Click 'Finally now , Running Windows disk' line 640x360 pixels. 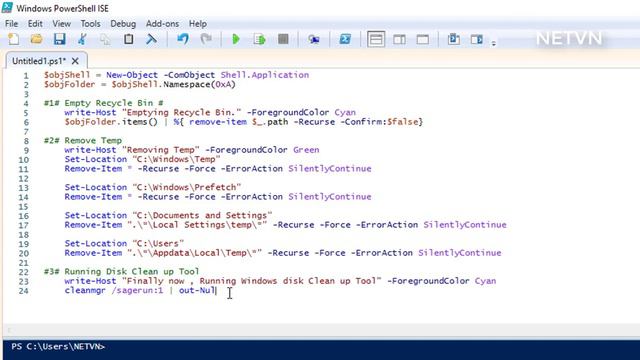click(x=280, y=281)
